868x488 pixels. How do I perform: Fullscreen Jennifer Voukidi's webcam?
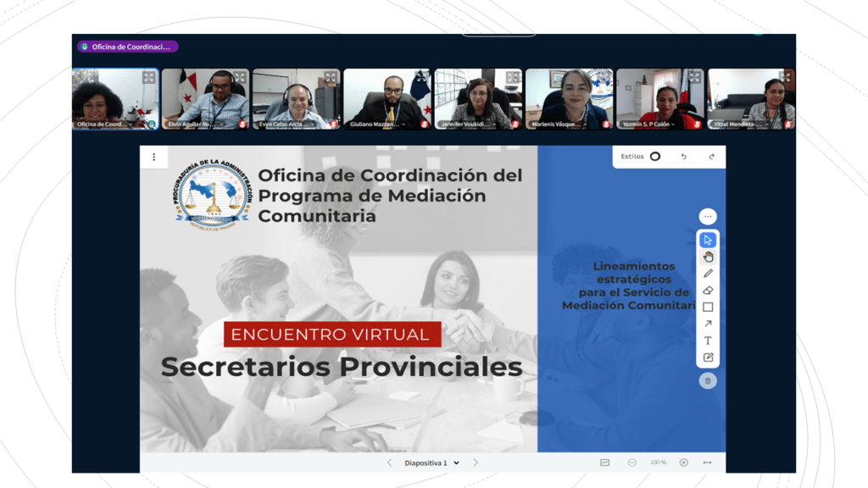coord(512,78)
